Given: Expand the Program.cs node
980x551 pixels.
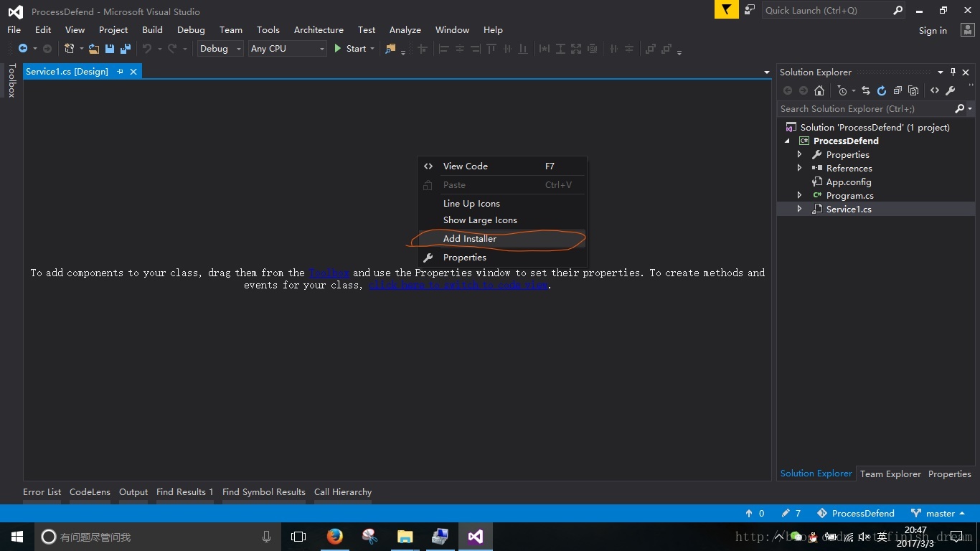Looking at the screenshot, I should tap(800, 196).
